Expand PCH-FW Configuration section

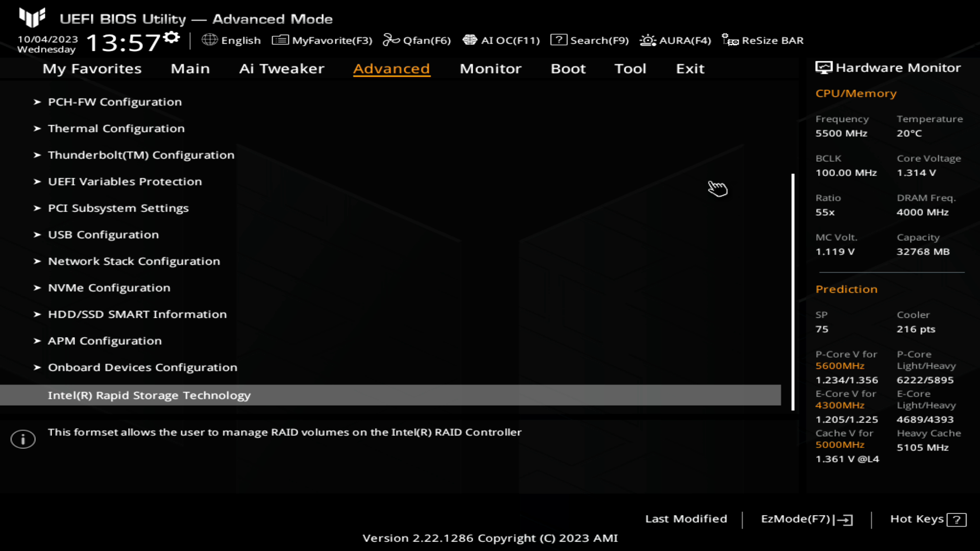114,102
